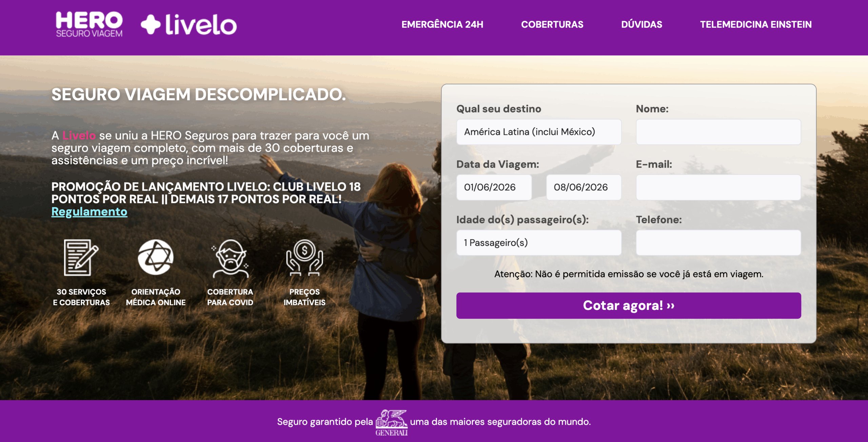Click the HERO Seguro Viagem logo

coord(89,24)
